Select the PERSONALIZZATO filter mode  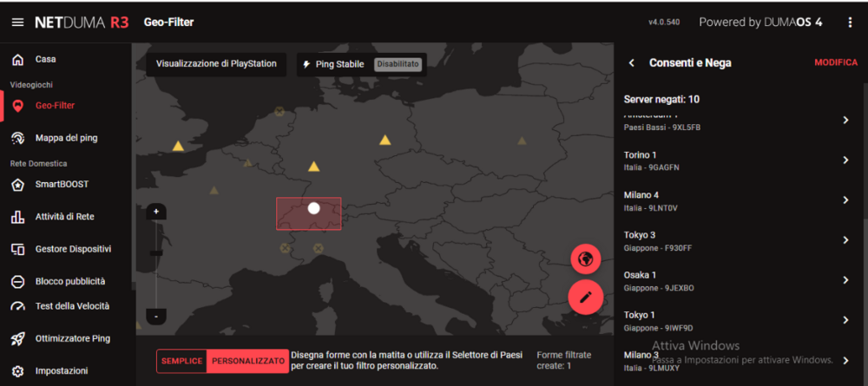tap(248, 361)
